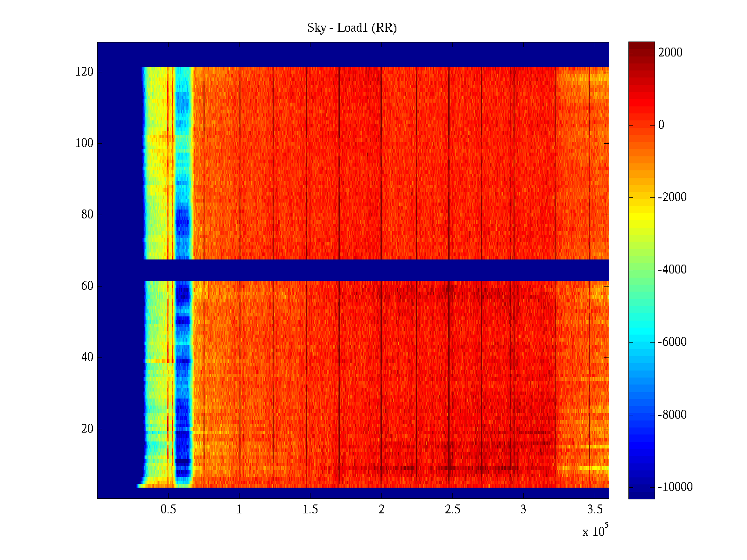
Task: Click the colorbar label 0
Action: click(x=661, y=125)
